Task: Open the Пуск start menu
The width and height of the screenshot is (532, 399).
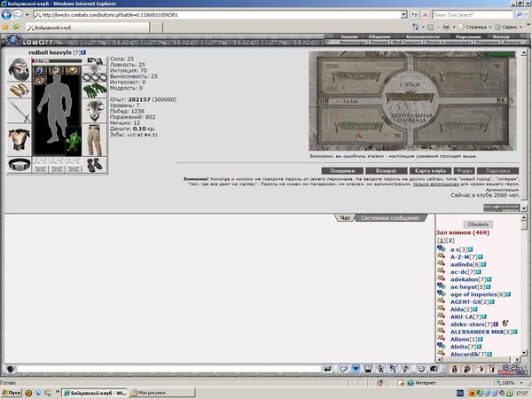Action: pyautogui.click(x=12, y=393)
